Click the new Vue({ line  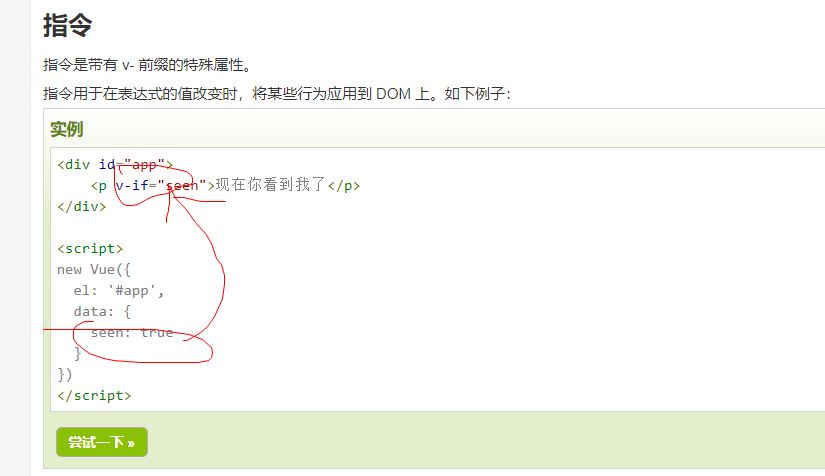[x=94, y=270]
